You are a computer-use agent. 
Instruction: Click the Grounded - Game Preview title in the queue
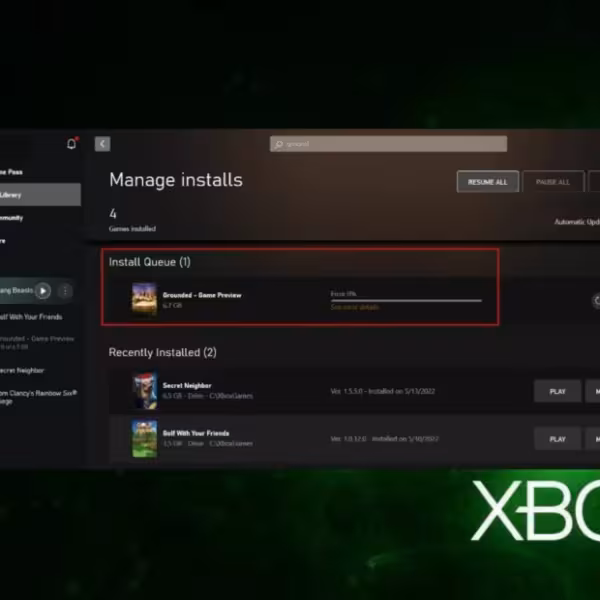pyautogui.click(x=202, y=295)
